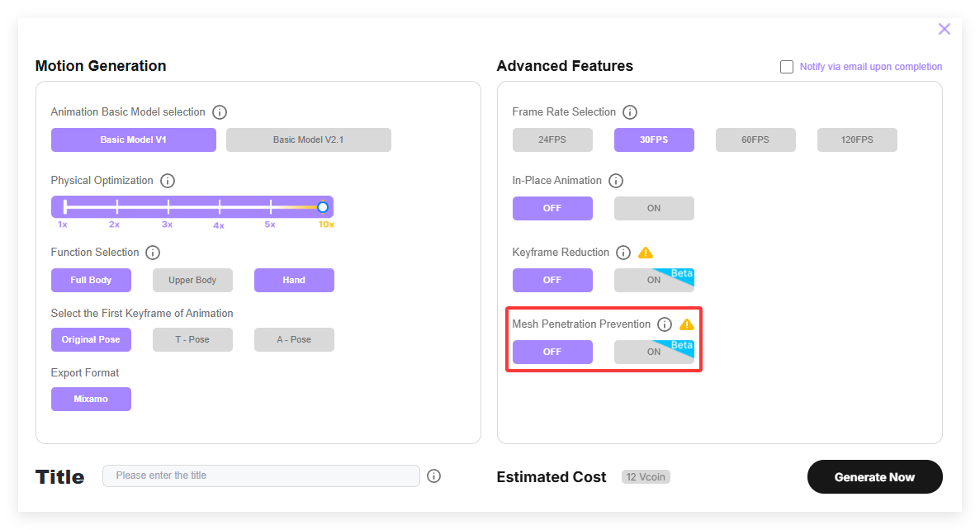Click Mesh Penetration Prevention info icon

[665, 324]
